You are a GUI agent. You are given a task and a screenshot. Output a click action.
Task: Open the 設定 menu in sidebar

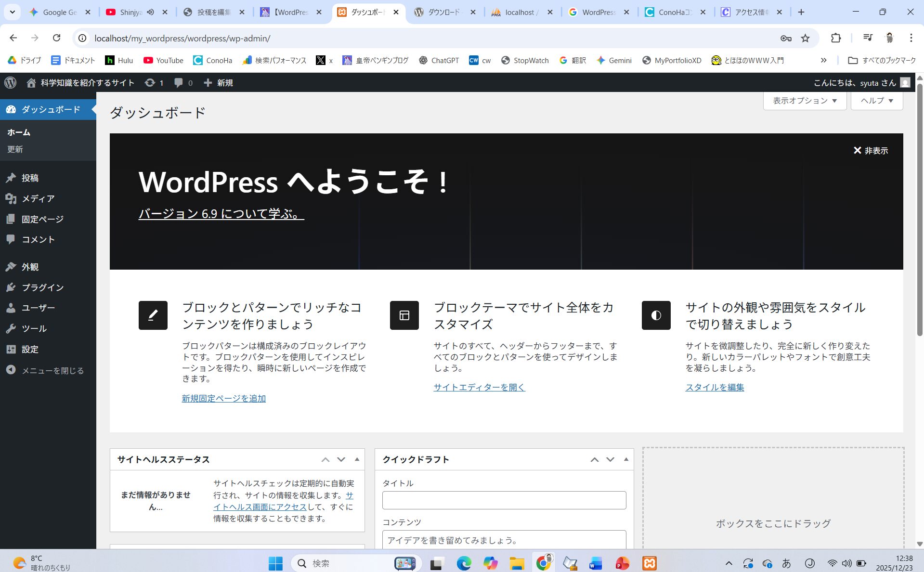[30, 349]
